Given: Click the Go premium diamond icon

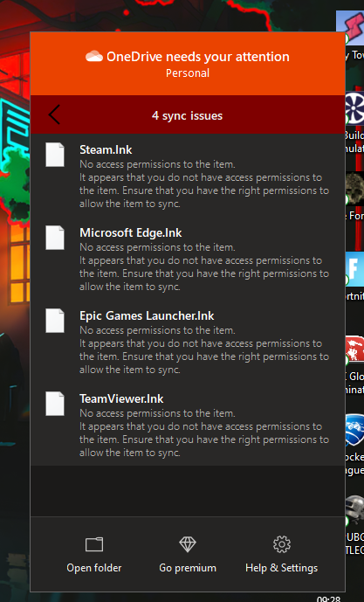Looking at the screenshot, I should pyautogui.click(x=188, y=544).
